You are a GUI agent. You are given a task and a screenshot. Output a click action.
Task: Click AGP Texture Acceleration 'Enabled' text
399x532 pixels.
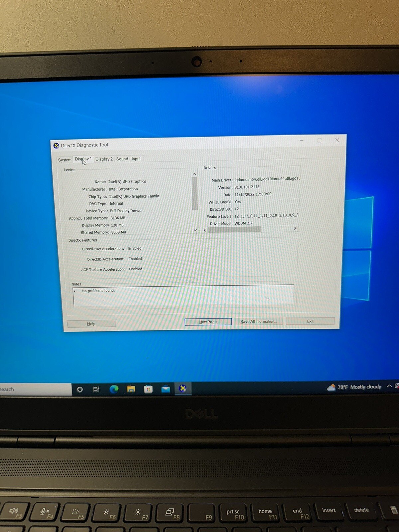click(x=135, y=269)
